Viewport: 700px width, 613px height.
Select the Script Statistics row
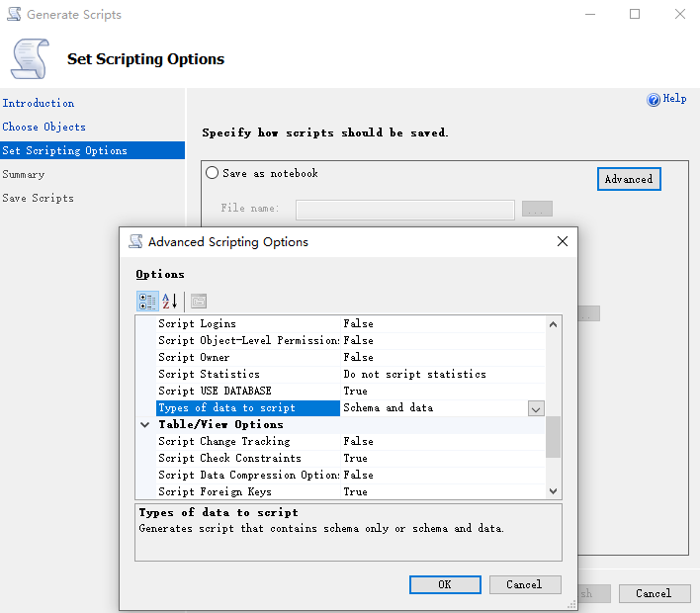click(x=351, y=374)
